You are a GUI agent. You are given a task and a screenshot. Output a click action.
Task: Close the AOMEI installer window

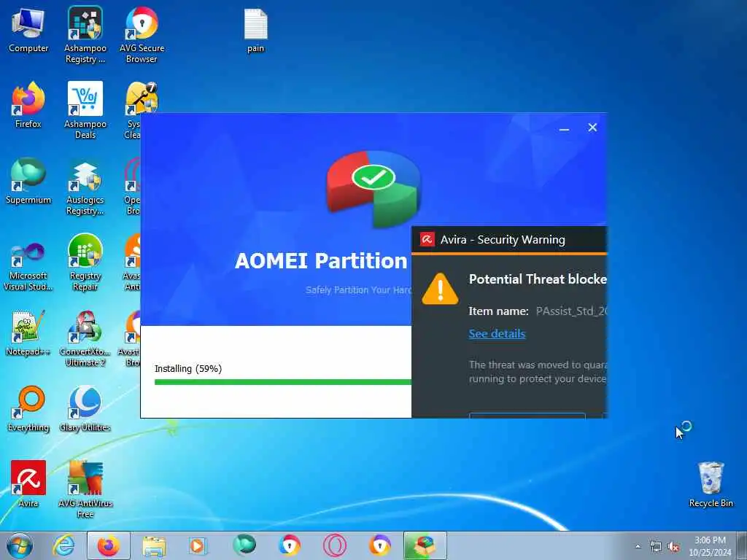pyautogui.click(x=592, y=127)
